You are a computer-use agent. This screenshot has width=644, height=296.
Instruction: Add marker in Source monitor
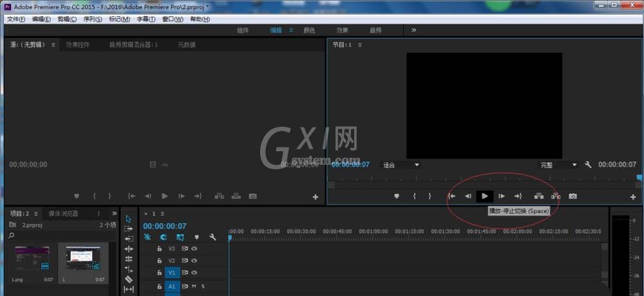click(x=77, y=196)
